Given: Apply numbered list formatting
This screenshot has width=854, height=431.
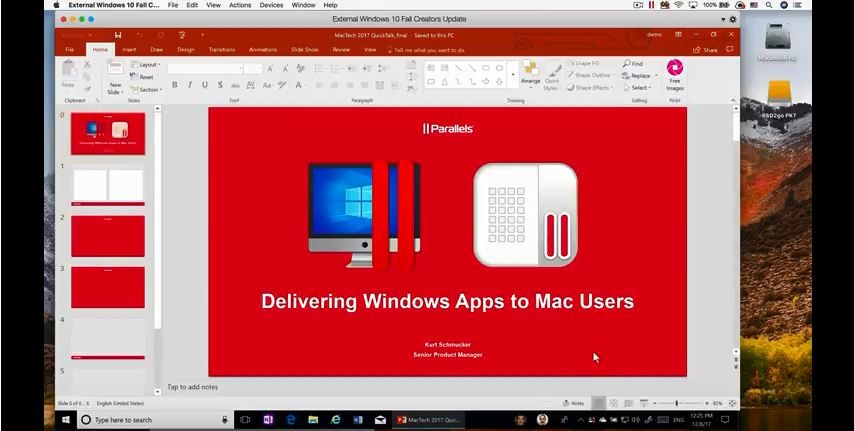Looking at the screenshot, I should point(335,69).
